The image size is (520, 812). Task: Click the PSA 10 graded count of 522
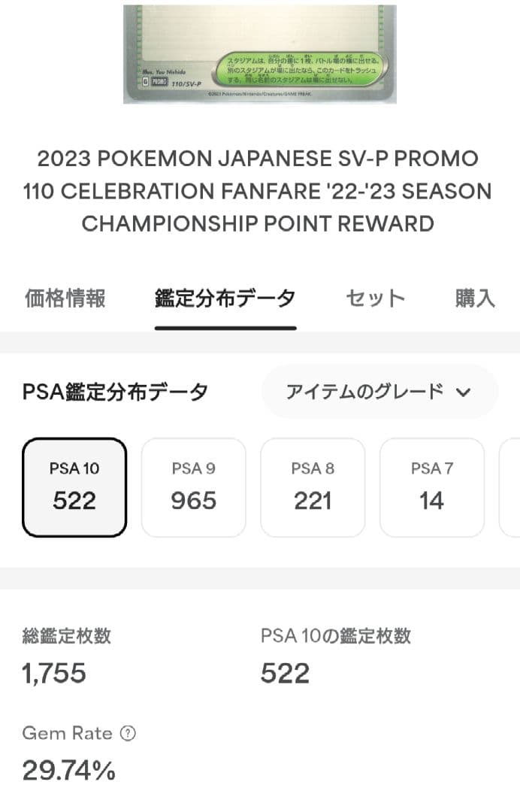[284, 673]
